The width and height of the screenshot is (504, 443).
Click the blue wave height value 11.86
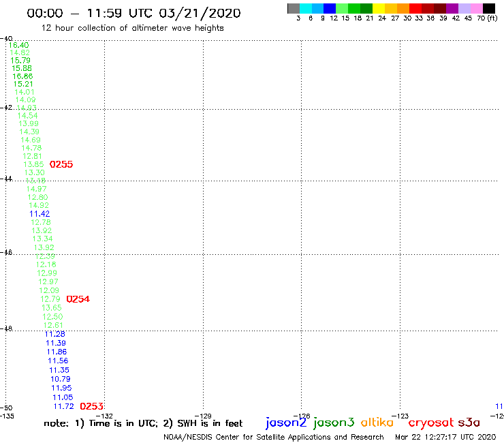pos(57,352)
